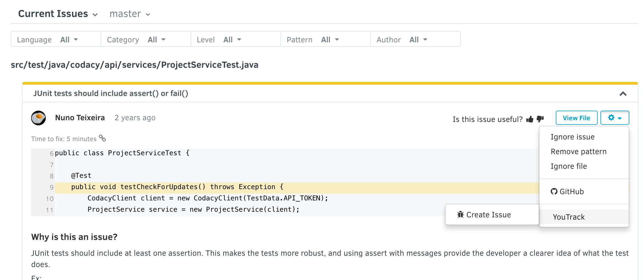The width and height of the screenshot is (644, 280).
Task: Choose "Remove pattern" in the settings menu
Action: (578, 151)
